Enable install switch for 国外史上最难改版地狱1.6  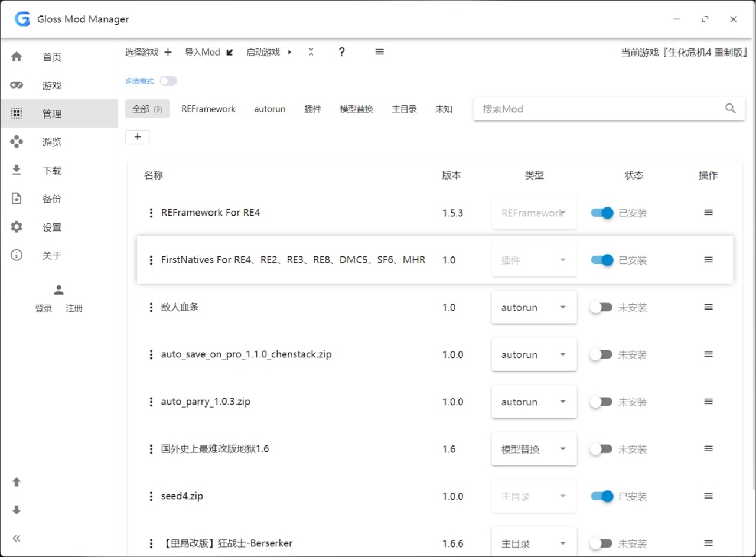(601, 449)
